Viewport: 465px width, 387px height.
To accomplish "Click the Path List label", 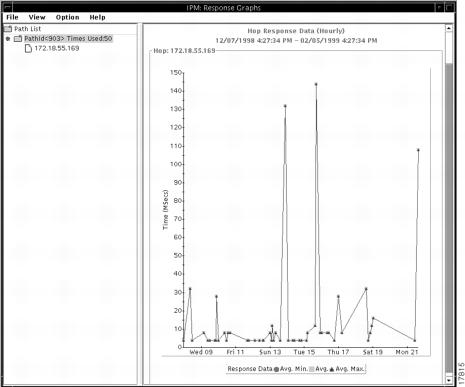I will (28, 29).
